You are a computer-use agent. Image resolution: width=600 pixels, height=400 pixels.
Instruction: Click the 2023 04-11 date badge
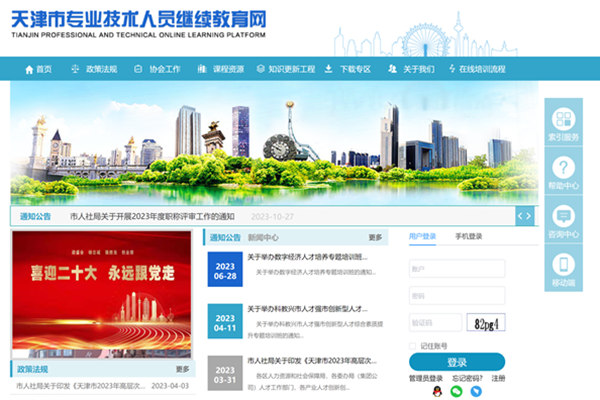(x=225, y=321)
